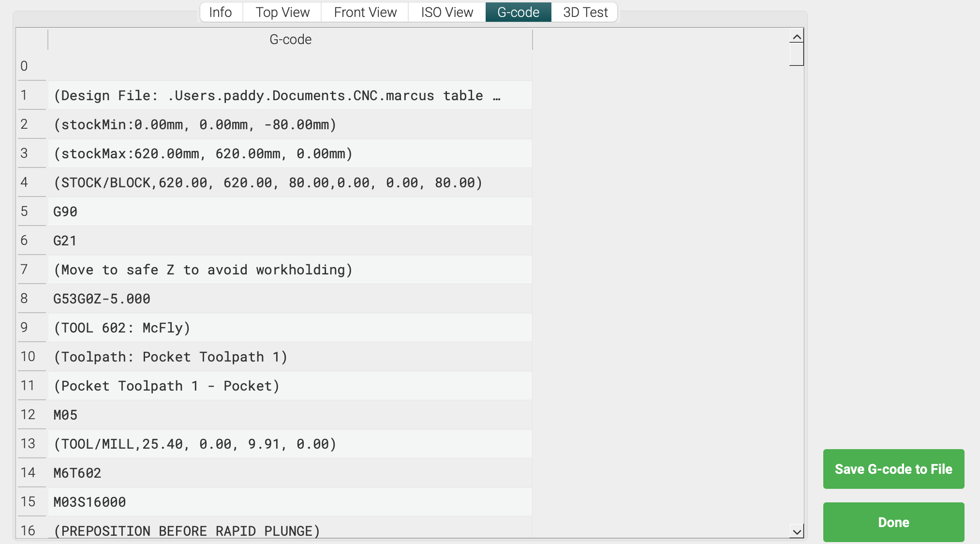Select the M6T602 tool change line

(x=290, y=473)
